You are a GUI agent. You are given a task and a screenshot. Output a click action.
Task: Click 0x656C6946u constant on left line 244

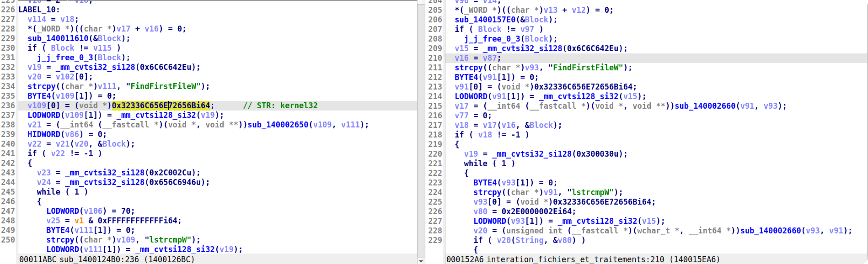pyautogui.click(x=175, y=182)
